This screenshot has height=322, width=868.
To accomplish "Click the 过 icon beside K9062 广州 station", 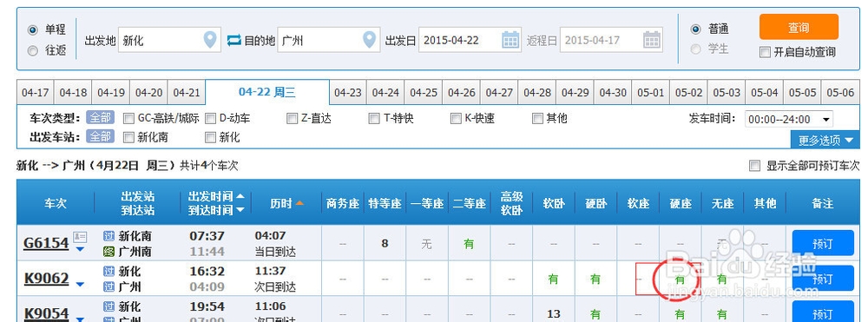I will 109,286.
